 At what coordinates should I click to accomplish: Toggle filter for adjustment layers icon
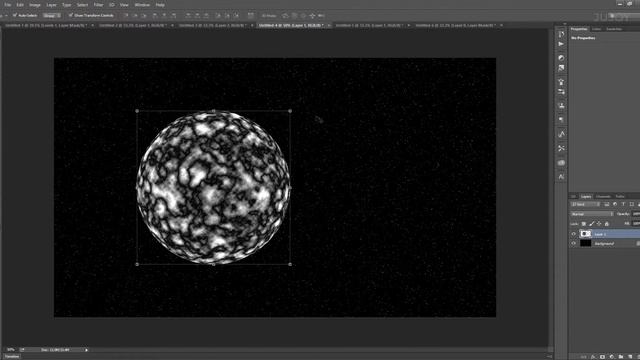(x=615, y=204)
